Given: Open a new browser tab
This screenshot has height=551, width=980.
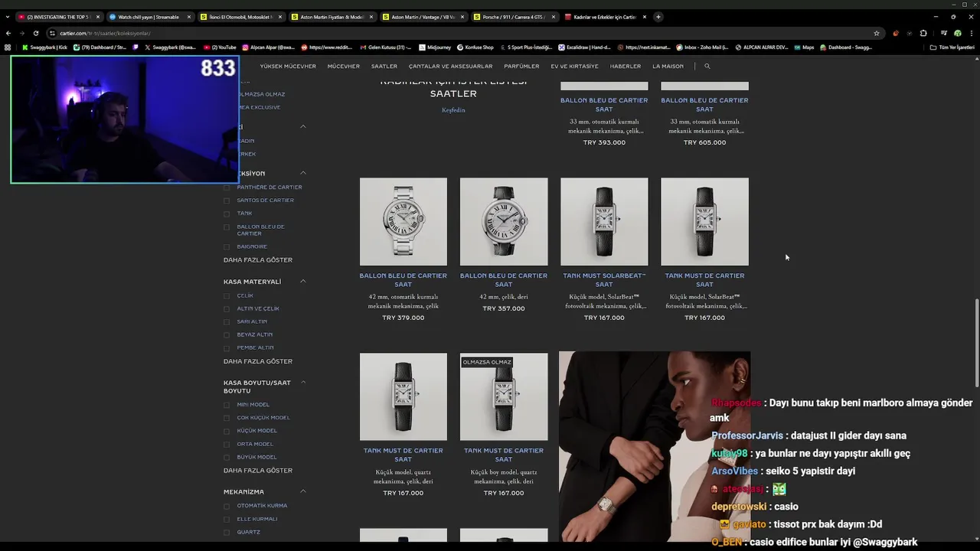Looking at the screenshot, I should pos(658,17).
